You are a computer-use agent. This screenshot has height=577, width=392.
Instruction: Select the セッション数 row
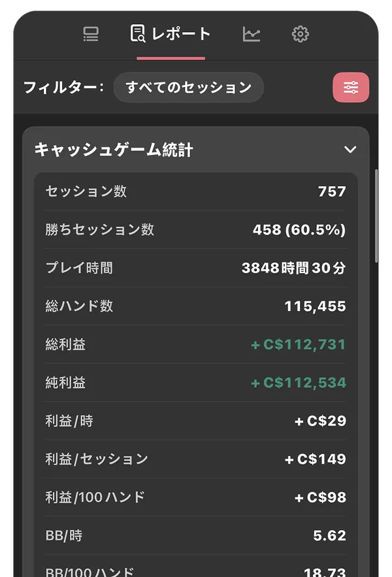coord(195,191)
